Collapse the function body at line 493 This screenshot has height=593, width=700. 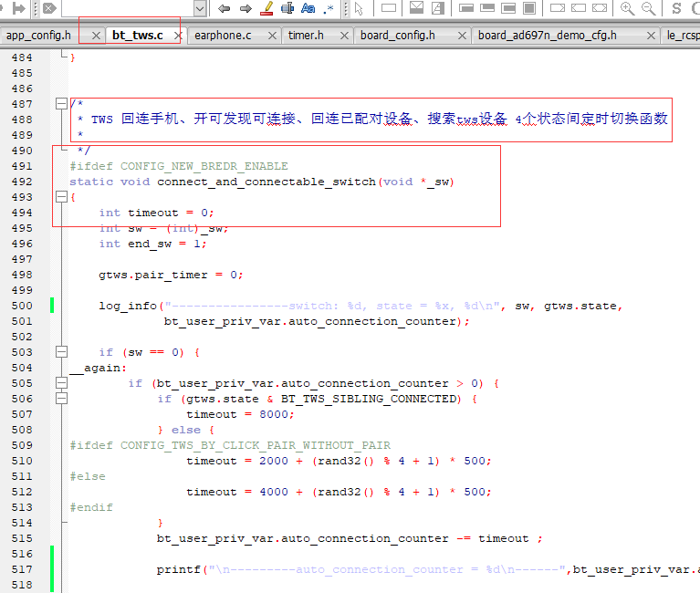pos(62,197)
